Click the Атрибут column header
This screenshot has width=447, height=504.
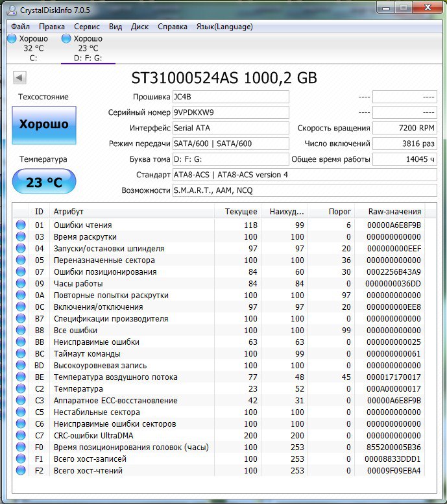(132, 212)
